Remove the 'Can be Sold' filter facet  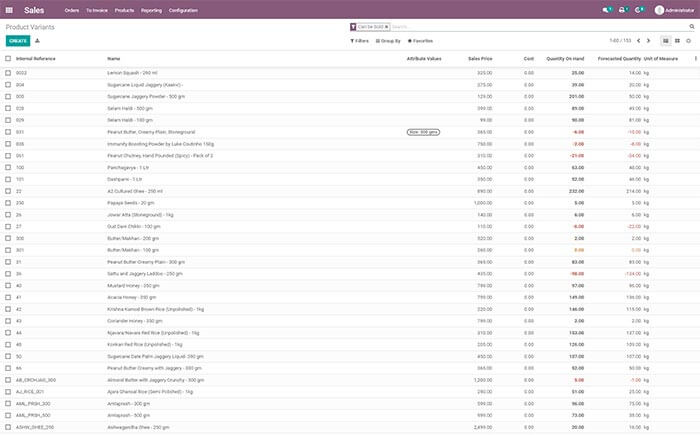(x=387, y=27)
